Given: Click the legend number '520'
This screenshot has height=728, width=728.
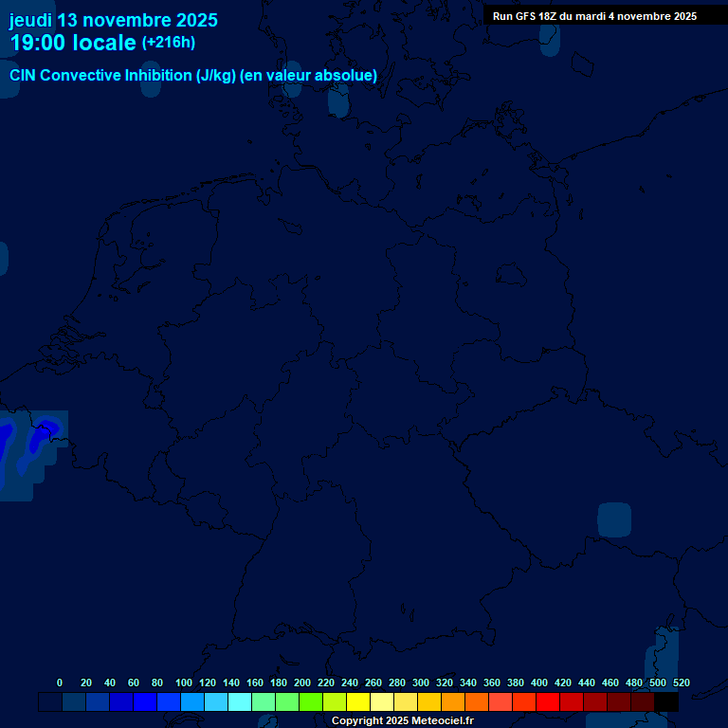Looking at the screenshot, I should (x=682, y=682).
